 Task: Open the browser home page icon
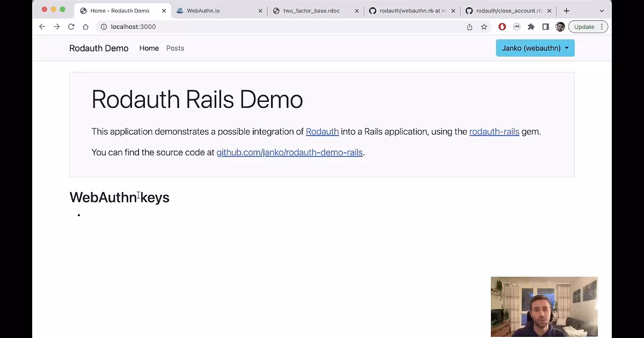[85, 27]
